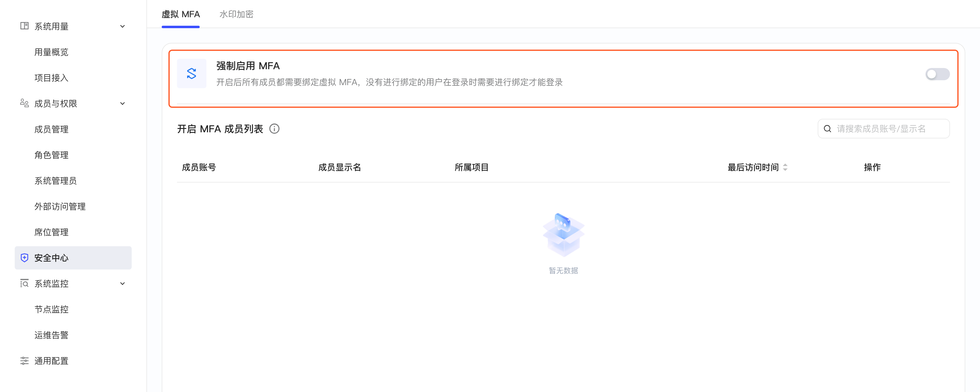
Task: Go to 成员管理
Action: pyautogui.click(x=51, y=130)
